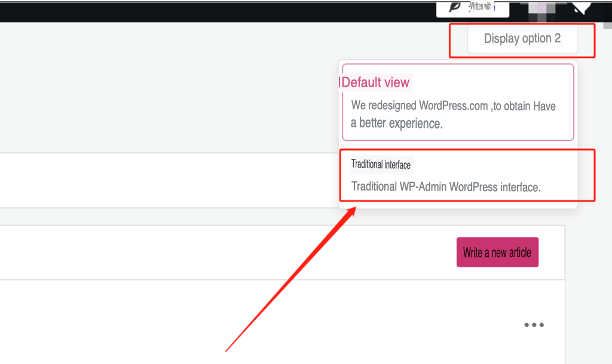The image size is (612, 364).
Task: Open the pixelated user avatar profile
Action: point(541,11)
